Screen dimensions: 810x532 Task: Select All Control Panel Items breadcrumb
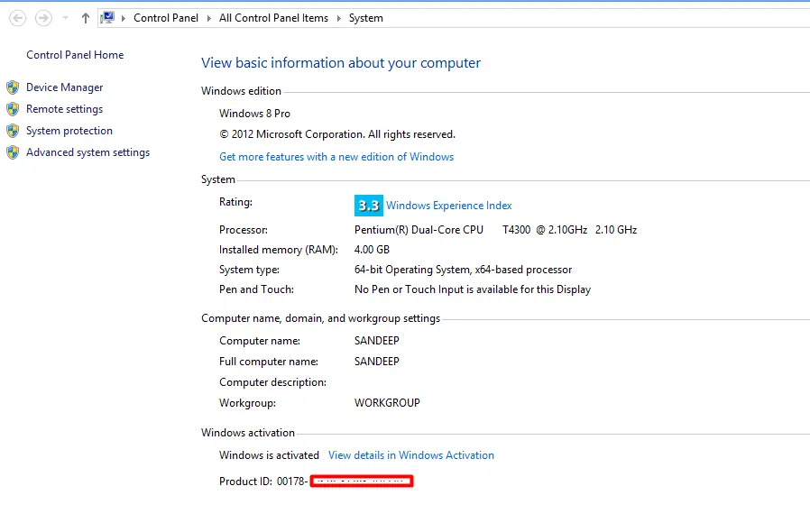coord(274,18)
